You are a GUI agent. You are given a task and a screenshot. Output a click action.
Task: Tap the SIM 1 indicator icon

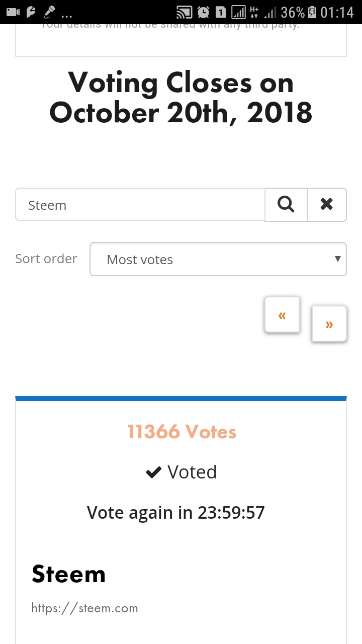221,12
